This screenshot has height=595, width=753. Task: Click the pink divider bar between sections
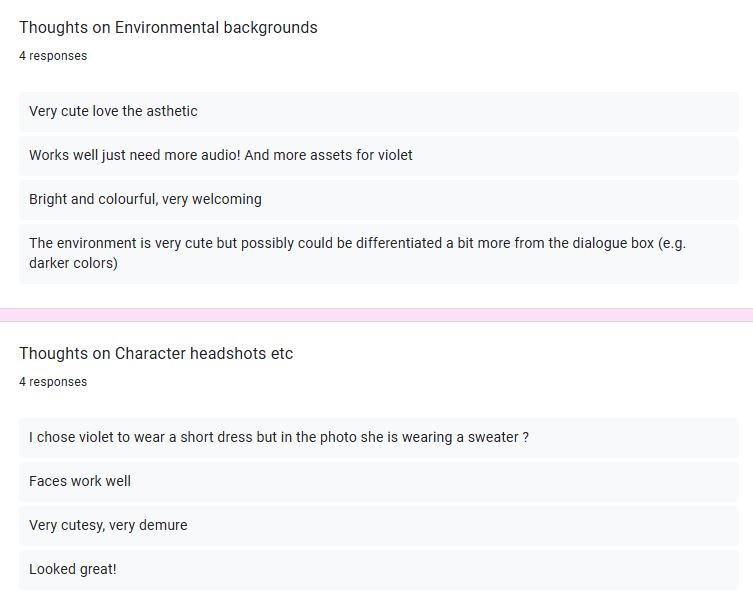tap(376, 315)
